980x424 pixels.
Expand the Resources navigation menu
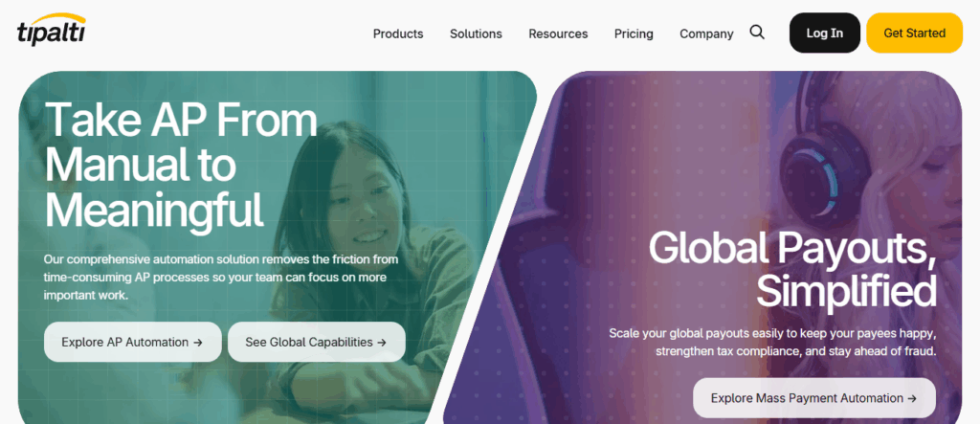[x=558, y=33]
